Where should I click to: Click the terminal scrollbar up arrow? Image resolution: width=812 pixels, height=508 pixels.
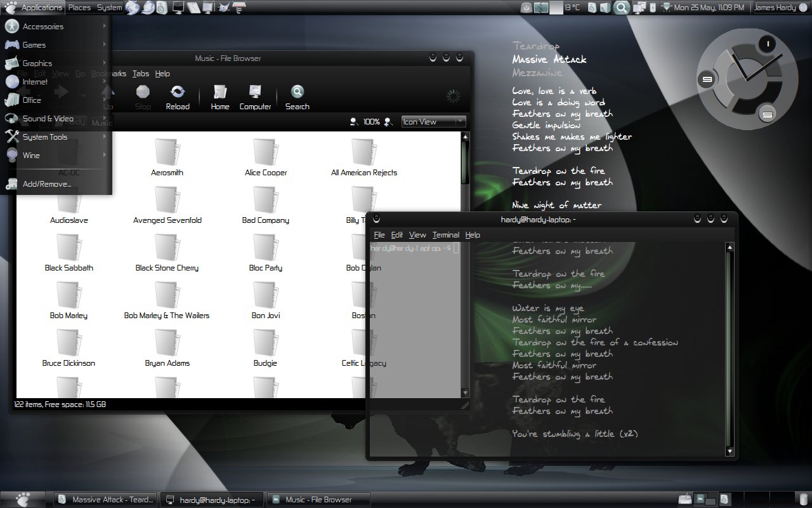[730, 247]
